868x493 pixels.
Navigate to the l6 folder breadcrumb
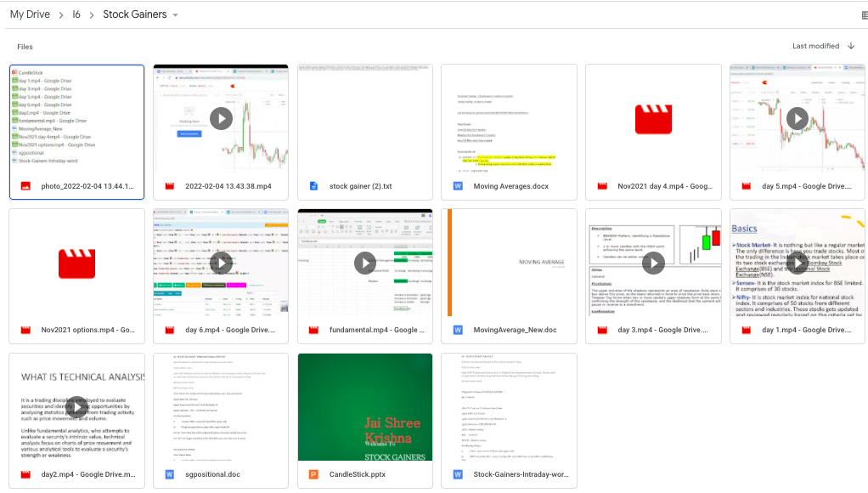76,14
